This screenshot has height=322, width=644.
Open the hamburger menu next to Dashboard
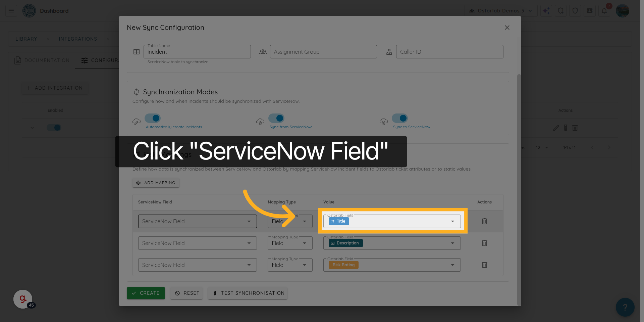(10, 10)
